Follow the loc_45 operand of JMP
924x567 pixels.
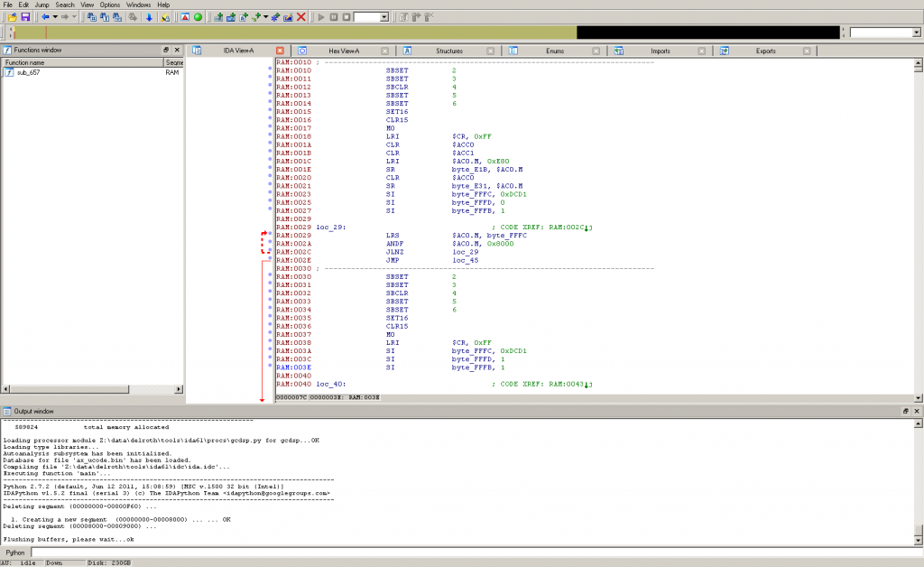click(466, 260)
